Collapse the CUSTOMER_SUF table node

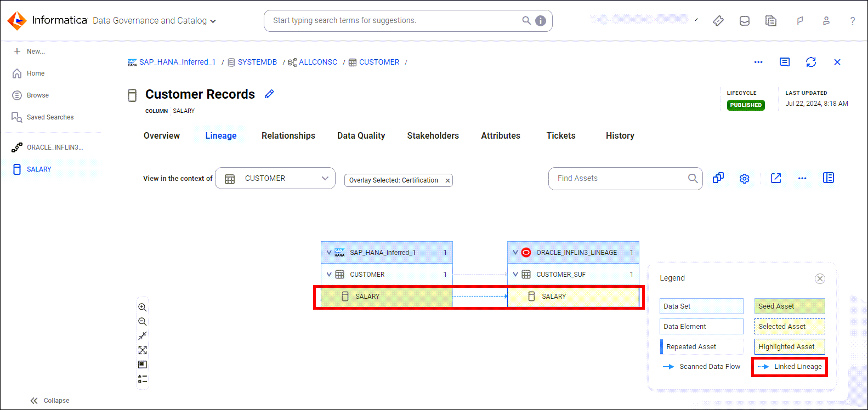click(x=515, y=275)
